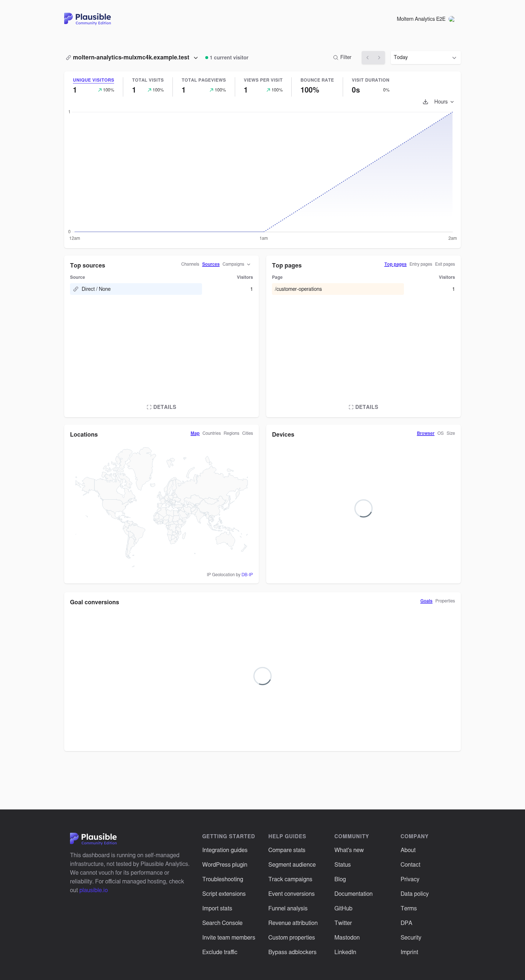Open the Data policy footer link
Image resolution: width=525 pixels, height=980 pixels.
point(415,894)
